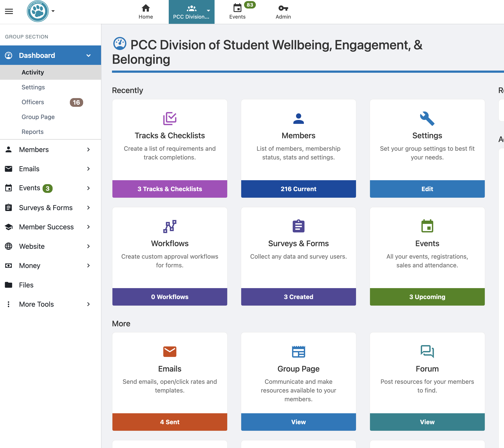Viewport: 504px width, 448px height.
Task: Expand the More Tools sidebar menu
Action: pos(89,304)
